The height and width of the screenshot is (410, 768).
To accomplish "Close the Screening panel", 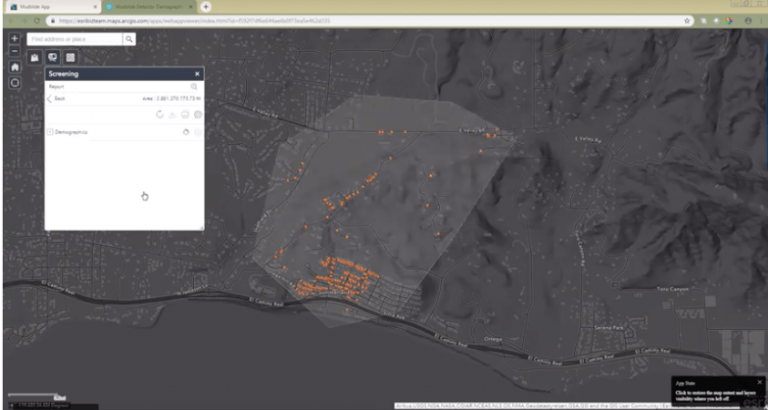I will (197, 74).
